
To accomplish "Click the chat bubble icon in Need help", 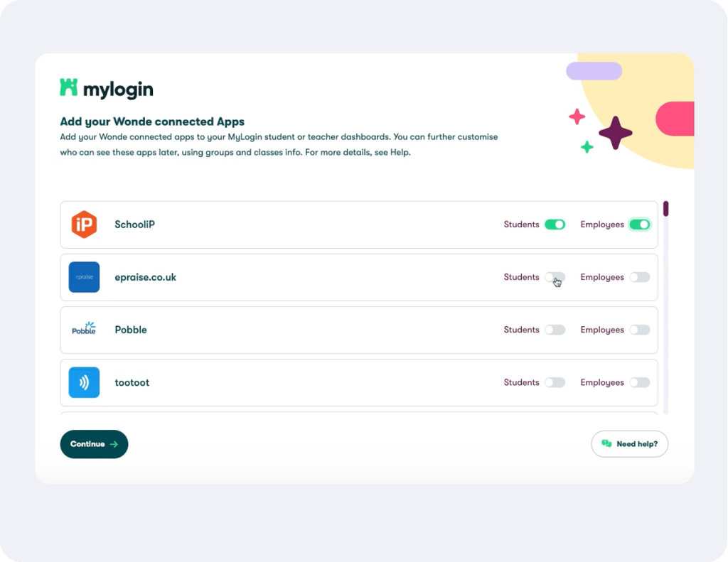I will pyautogui.click(x=606, y=443).
